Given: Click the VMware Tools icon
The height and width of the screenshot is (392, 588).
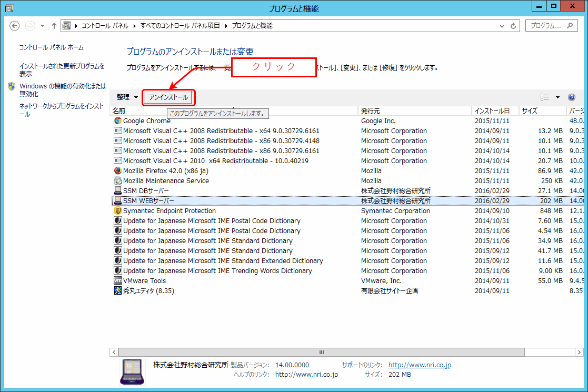Looking at the screenshot, I should pos(118,280).
